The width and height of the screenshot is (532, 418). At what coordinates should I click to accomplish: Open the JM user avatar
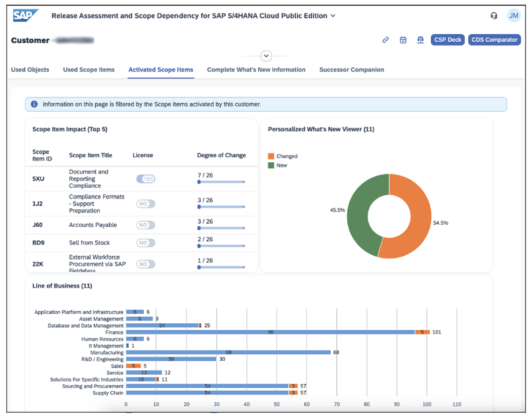click(514, 16)
